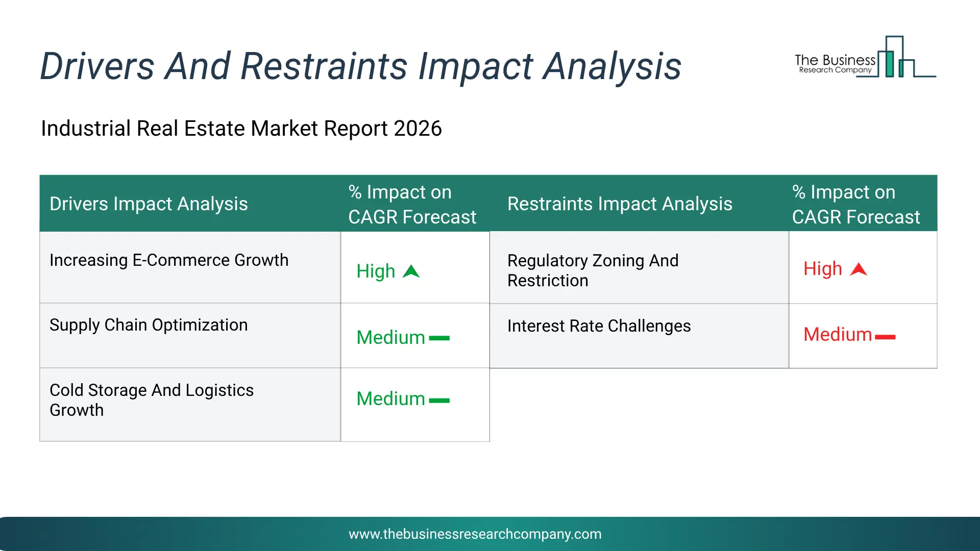Select Industrial Real Estate Market Report 2026 subtitle
Screen dimensions: 980x551
coord(241,129)
